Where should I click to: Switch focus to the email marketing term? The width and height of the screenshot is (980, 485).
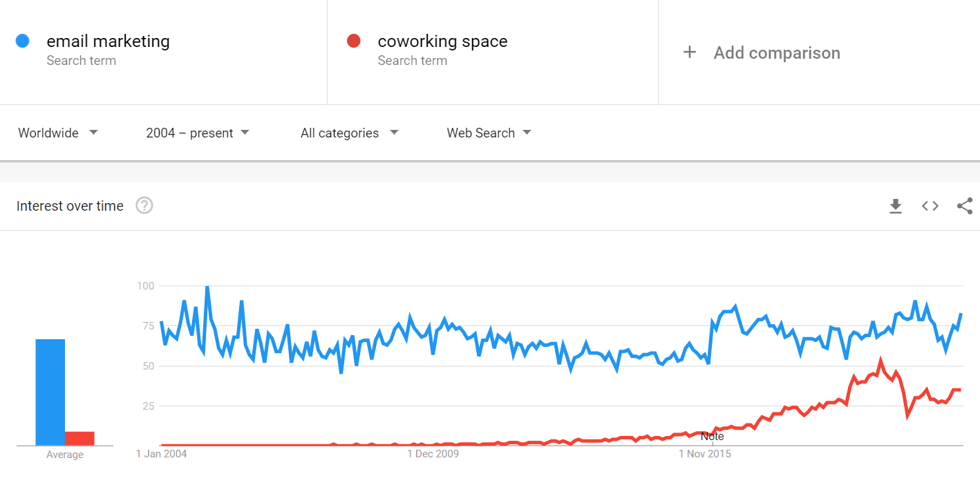[108, 41]
